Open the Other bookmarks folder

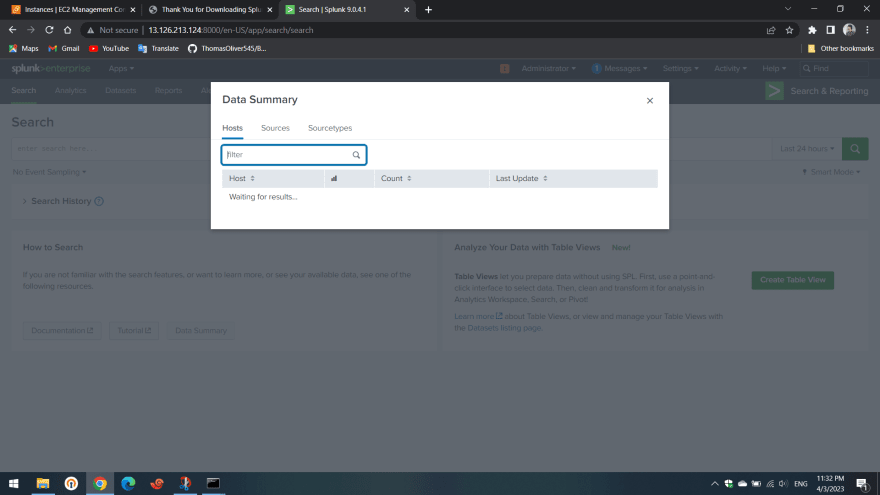[x=840, y=49]
